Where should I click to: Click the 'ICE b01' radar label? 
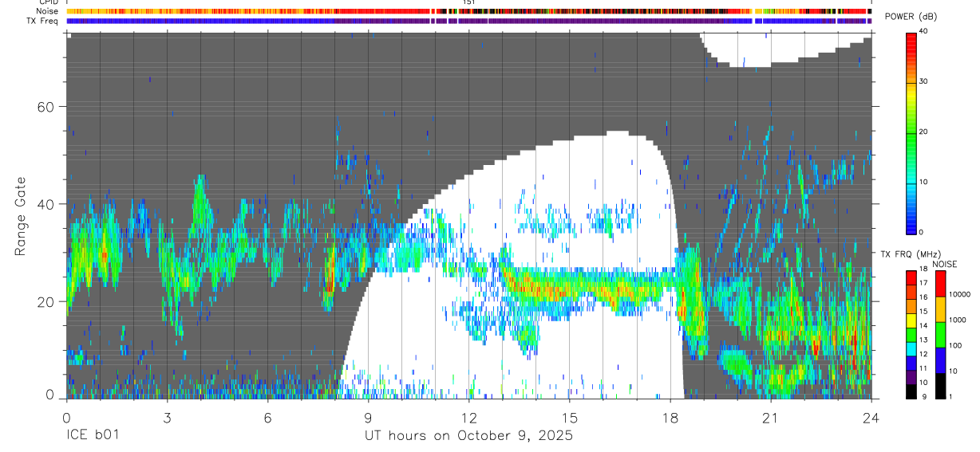tap(94, 436)
